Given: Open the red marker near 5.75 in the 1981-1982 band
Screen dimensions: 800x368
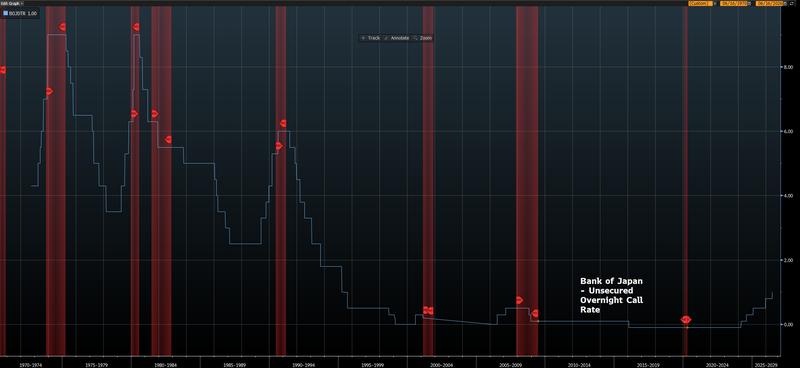Looking at the screenshot, I should tap(168, 139).
